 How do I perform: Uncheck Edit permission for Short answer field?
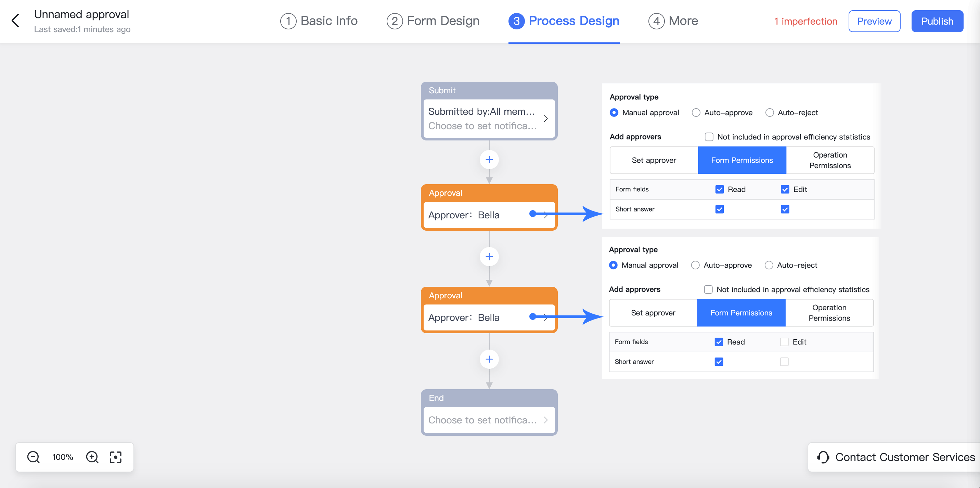click(785, 209)
